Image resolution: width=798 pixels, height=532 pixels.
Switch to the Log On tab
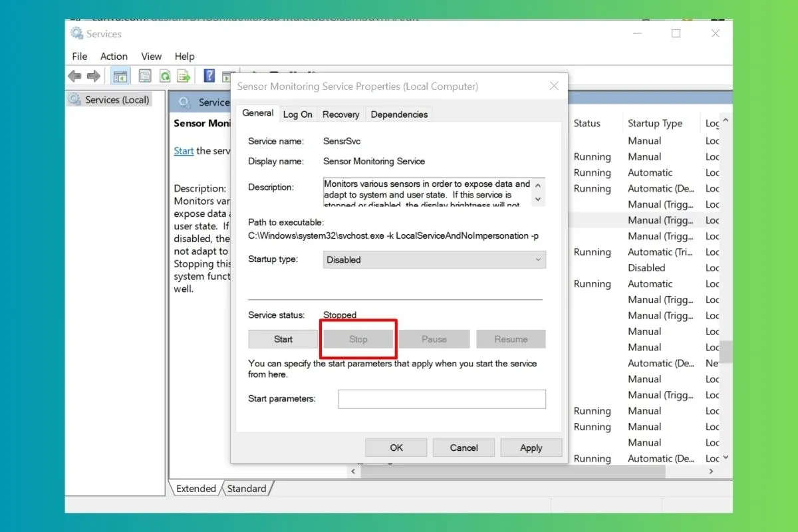297,114
